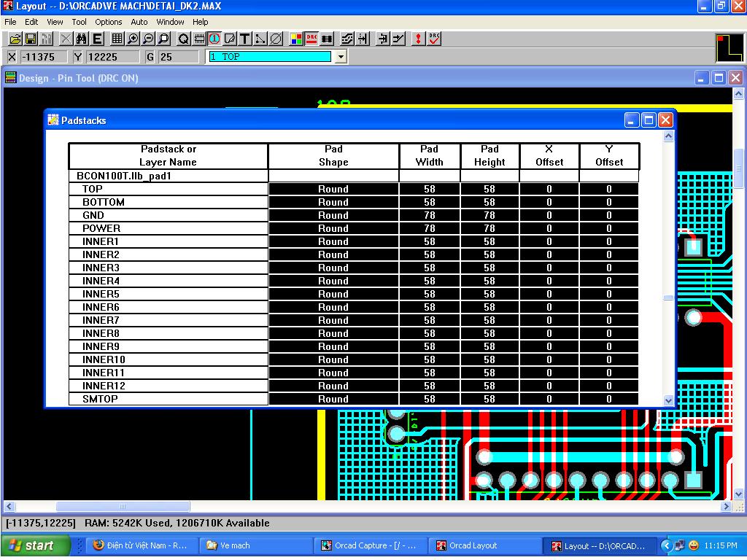Click the Refresh All red arrow icon
Image resolution: width=747 pixels, height=560 pixels.
pyautogui.click(x=418, y=39)
